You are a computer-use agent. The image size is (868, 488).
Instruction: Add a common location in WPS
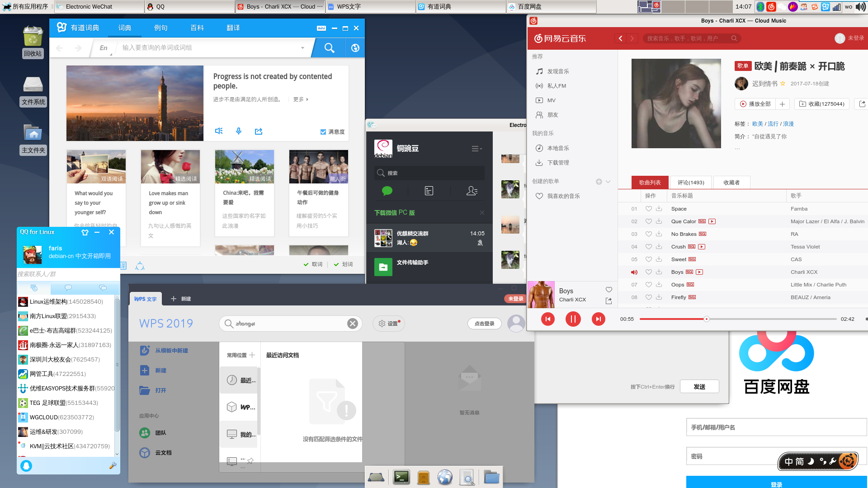click(252, 355)
